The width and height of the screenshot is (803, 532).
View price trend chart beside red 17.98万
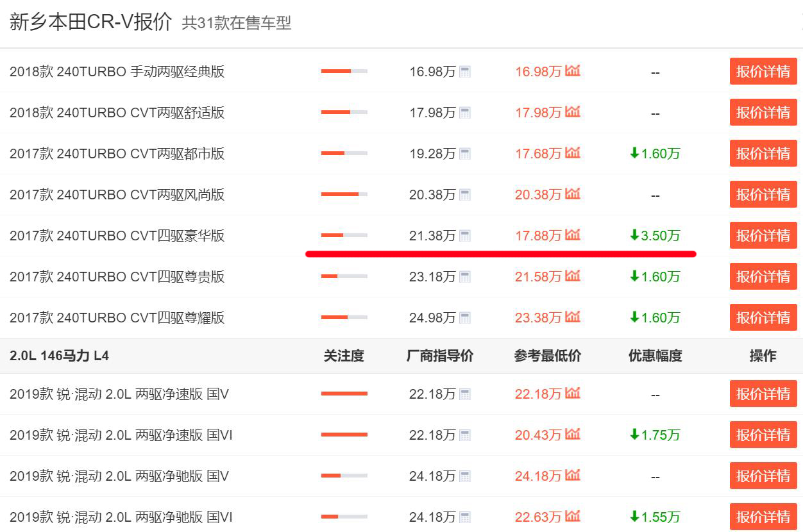[573, 112]
